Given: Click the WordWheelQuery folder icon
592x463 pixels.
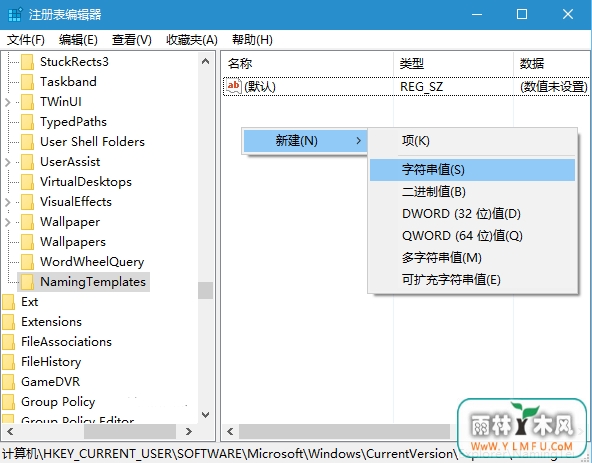Looking at the screenshot, I should 28,262.
